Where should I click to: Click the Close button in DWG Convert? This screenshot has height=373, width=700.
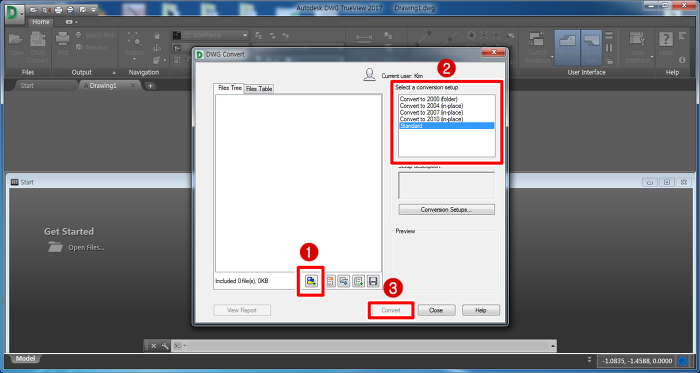pyautogui.click(x=436, y=310)
